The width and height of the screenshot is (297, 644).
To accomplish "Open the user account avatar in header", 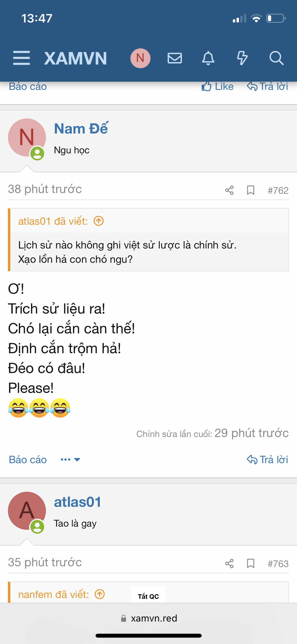I will 140,58.
